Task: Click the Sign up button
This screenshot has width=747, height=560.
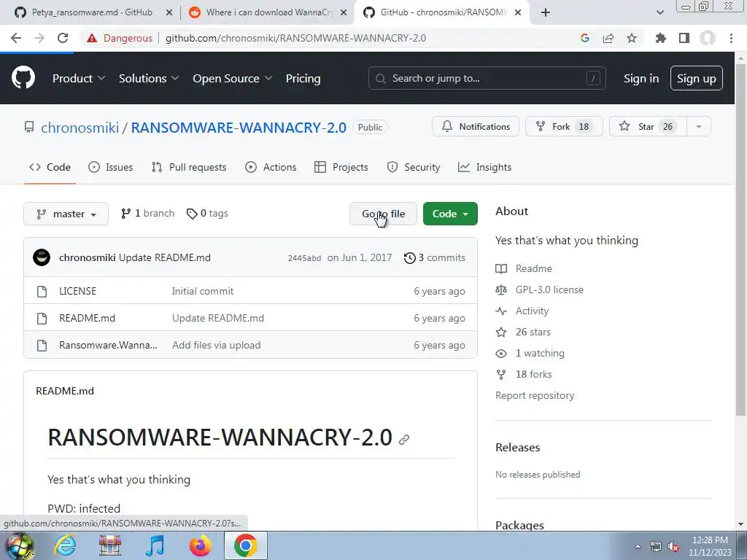Action: pos(697,79)
